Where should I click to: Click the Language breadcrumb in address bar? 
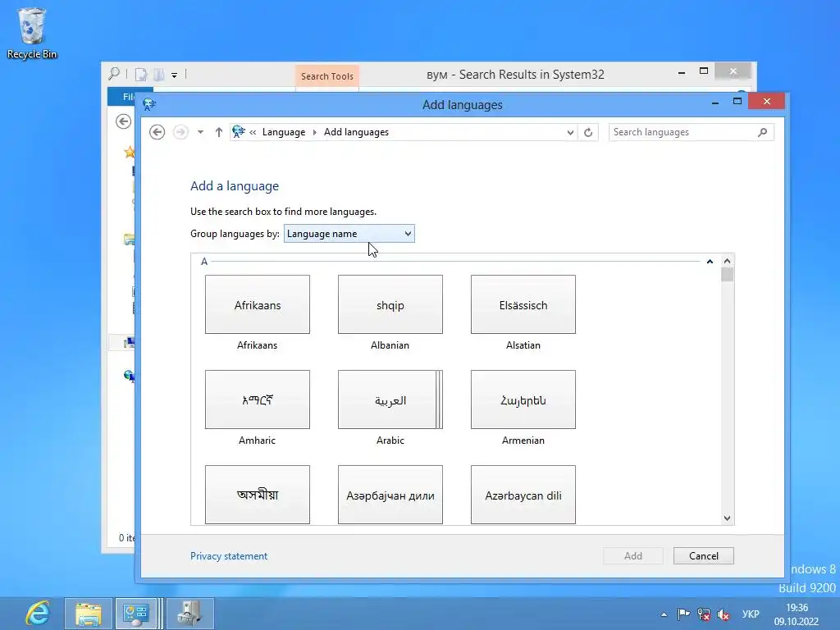tap(283, 132)
